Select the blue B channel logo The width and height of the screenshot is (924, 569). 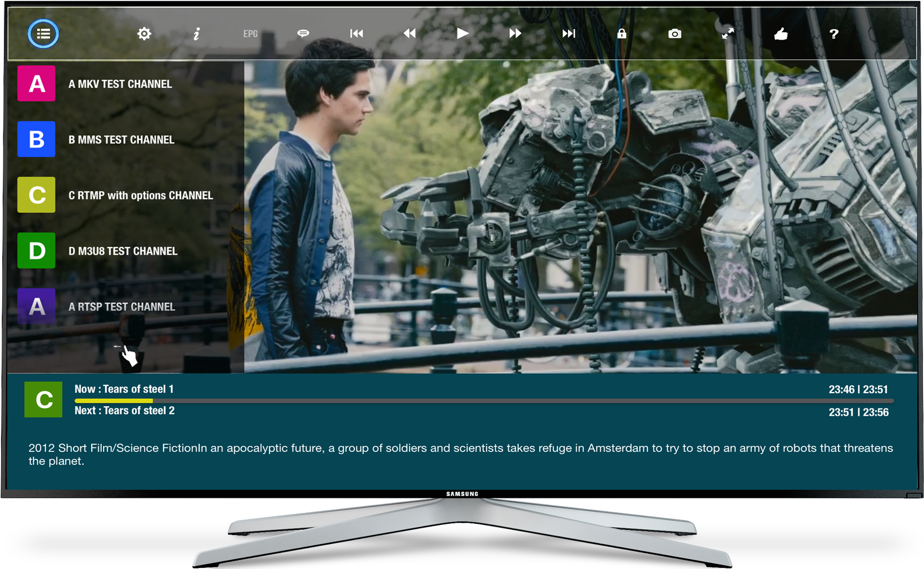[x=36, y=139]
